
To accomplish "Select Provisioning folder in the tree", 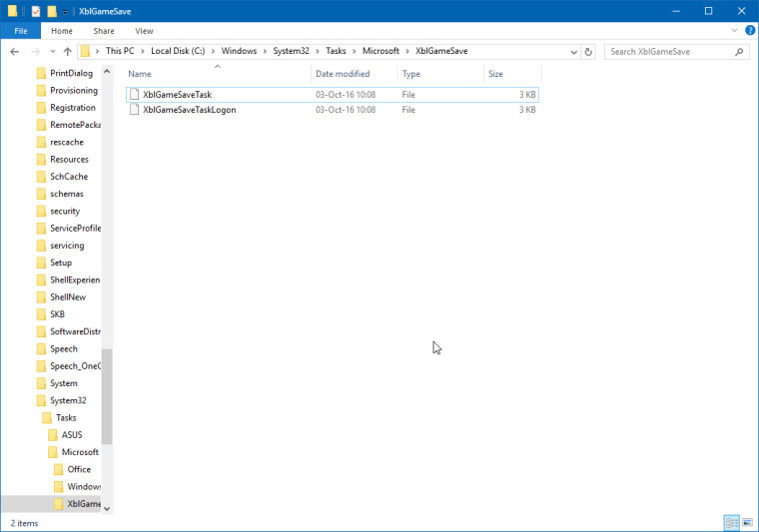I will point(74,91).
